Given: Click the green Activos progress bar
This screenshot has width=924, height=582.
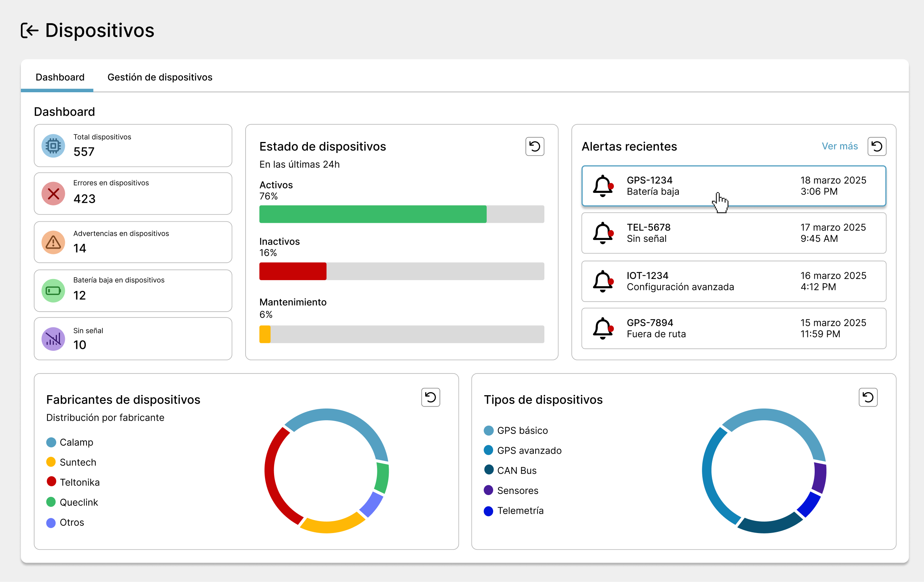Looking at the screenshot, I should click(x=372, y=214).
